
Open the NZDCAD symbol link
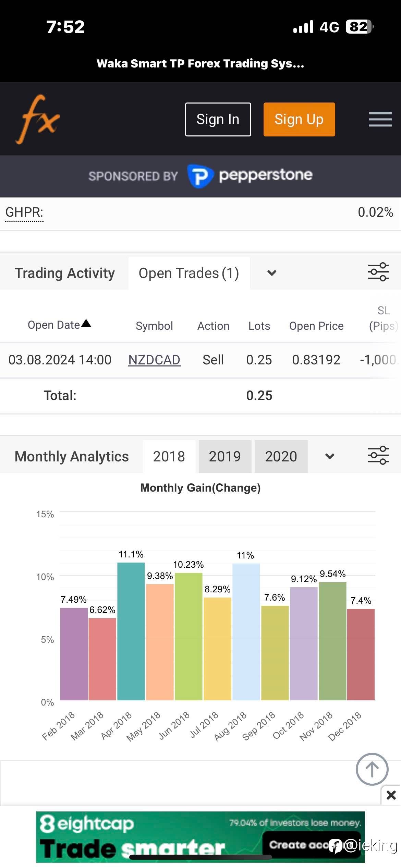[154, 360]
